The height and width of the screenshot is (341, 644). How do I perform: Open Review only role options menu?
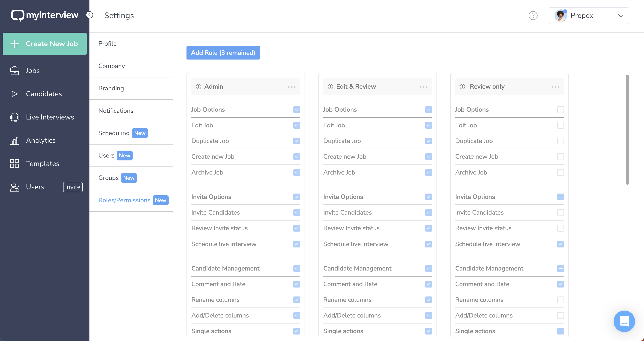click(x=555, y=87)
